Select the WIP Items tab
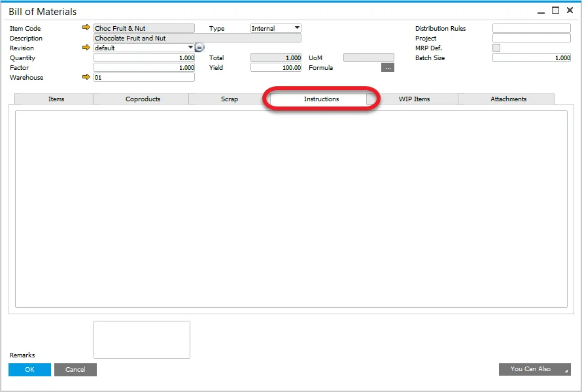The width and height of the screenshot is (582, 392). 414,99
